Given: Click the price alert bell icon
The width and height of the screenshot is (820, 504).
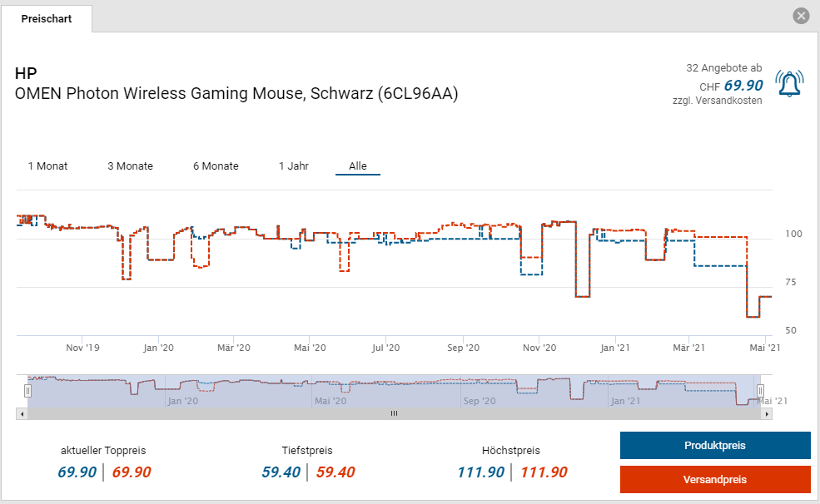Looking at the screenshot, I should point(789,85).
